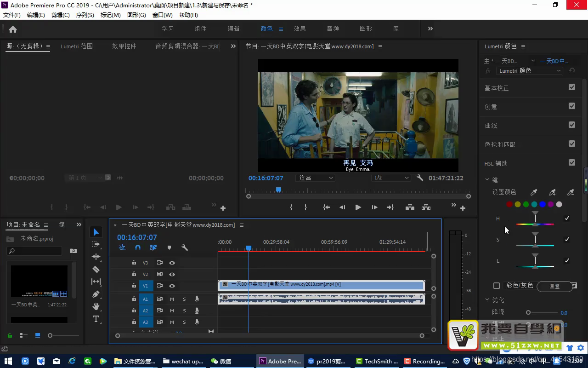Select the Razor tool
Viewport: 588px width, 368px height.
coord(96,269)
